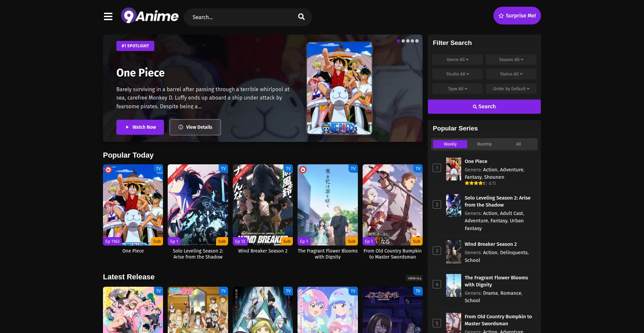
Task: Click the One Piece card in Popular Today
Action: tap(133, 205)
